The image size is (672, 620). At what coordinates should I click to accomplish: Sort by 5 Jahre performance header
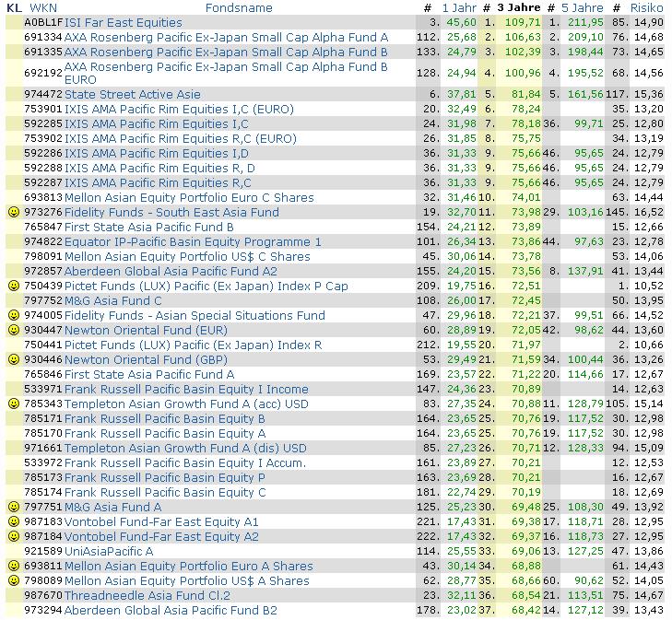tap(582, 7)
